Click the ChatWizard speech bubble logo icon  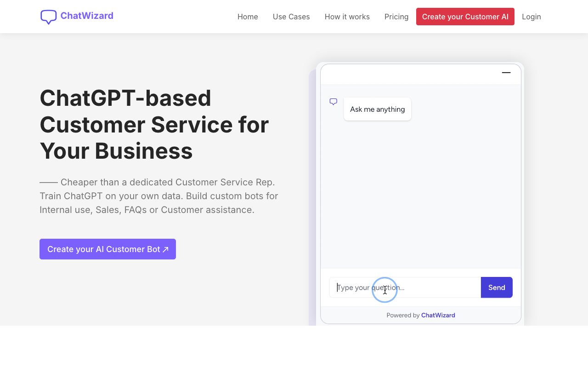point(49,17)
